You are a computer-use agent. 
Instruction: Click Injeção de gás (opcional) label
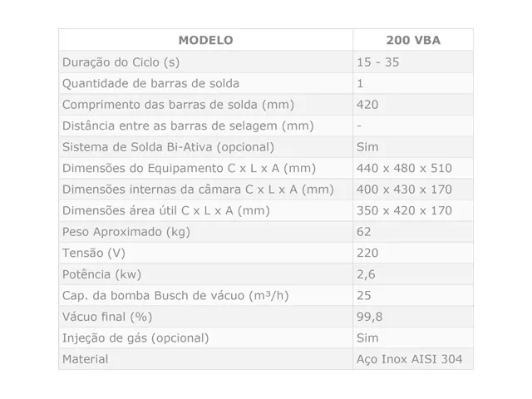point(135,338)
